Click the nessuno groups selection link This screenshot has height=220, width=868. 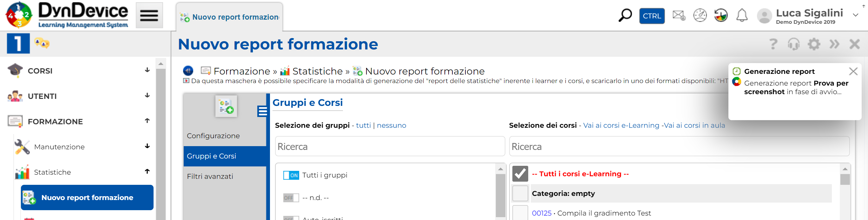[x=391, y=125]
